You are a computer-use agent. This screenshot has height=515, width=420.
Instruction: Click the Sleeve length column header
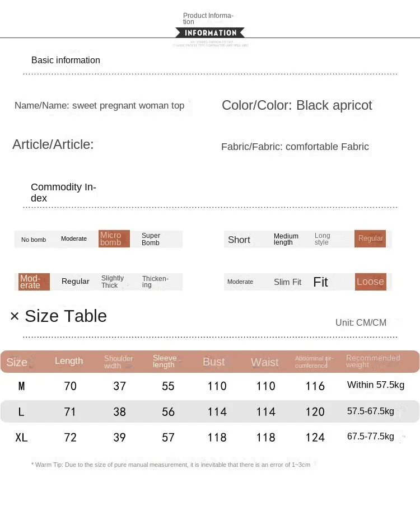(x=165, y=361)
